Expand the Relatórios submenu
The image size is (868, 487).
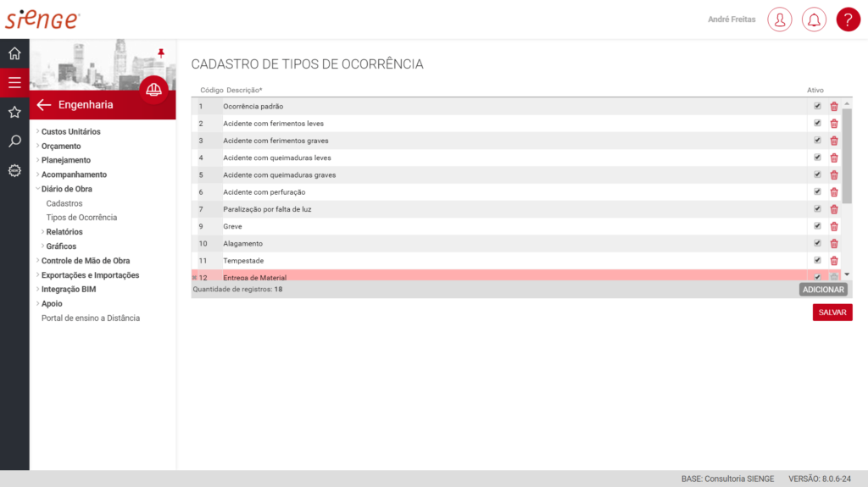pos(64,232)
